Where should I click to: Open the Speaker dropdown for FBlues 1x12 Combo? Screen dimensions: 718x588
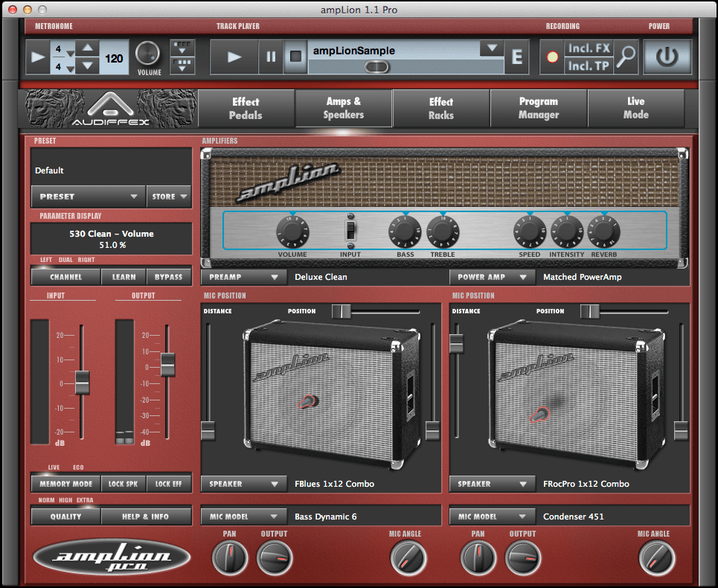tap(243, 484)
